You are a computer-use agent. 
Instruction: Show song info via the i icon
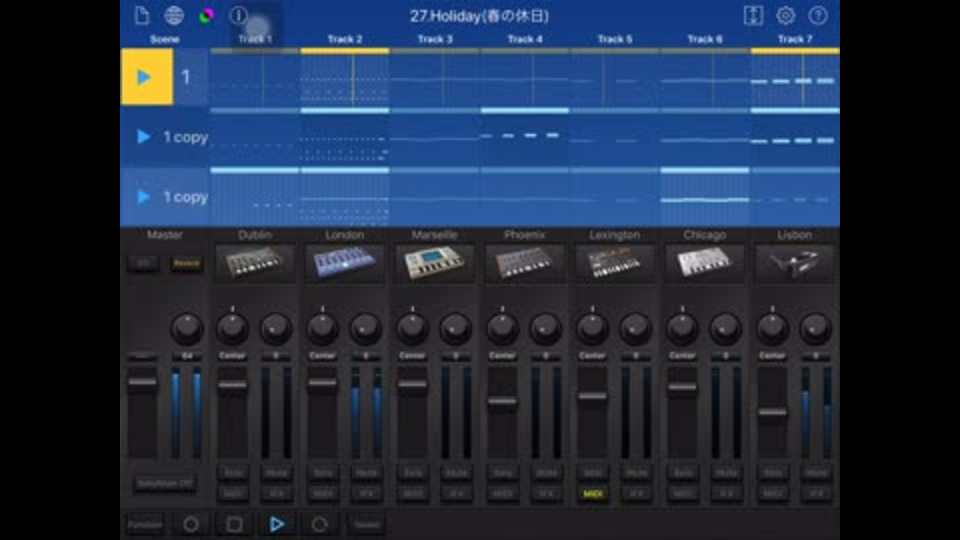pyautogui.click(x=238, y=15)
